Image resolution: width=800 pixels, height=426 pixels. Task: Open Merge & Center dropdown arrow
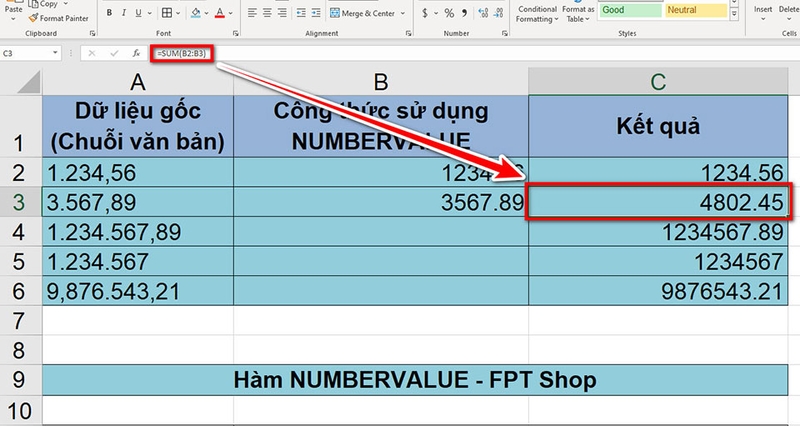pyautogui.click(x=403, y=13)
